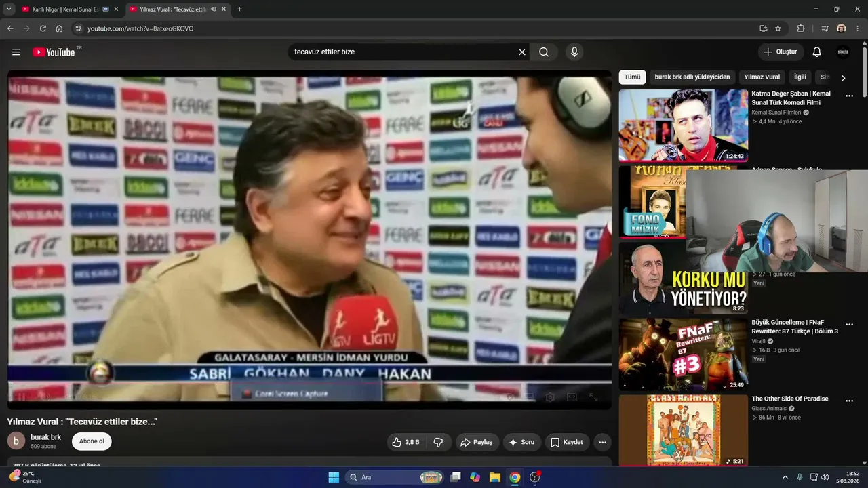868x488 pixels.
Task: Open File Explorer from the taskbar
Action: click(x=495, y=477)
